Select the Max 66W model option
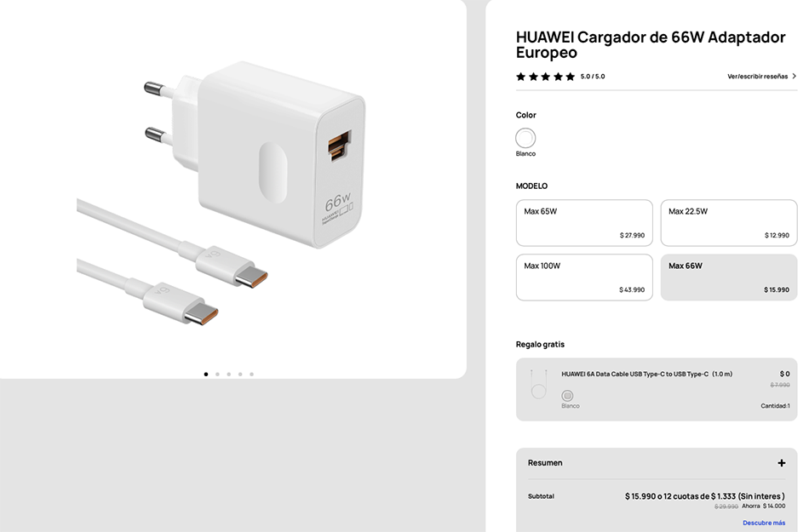Screen dimensions: 809x532 [x=728, y=277]
